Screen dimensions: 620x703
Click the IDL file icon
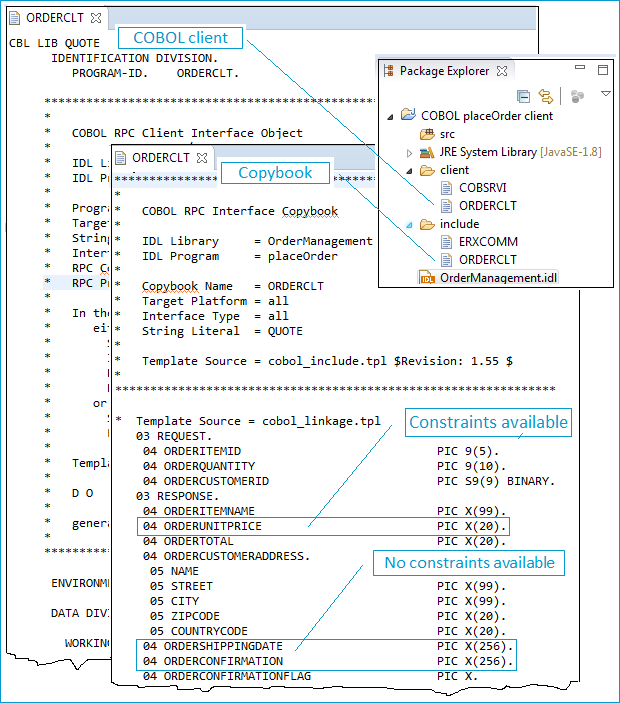427,278
